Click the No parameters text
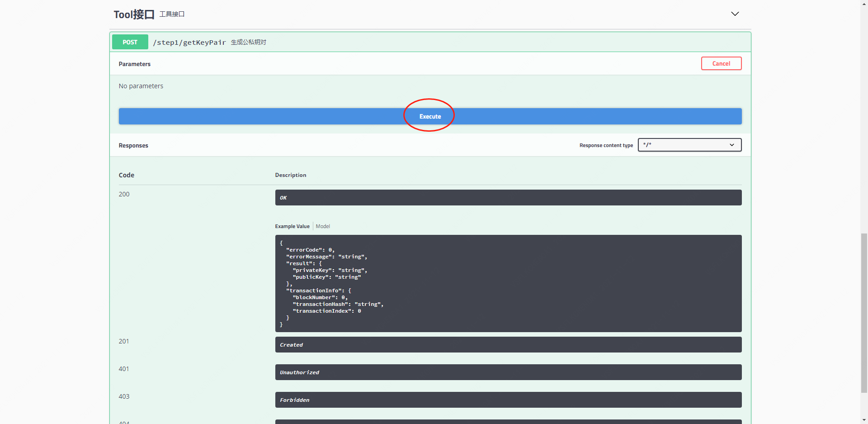868x424 pixels. click(x=141, y=86)
